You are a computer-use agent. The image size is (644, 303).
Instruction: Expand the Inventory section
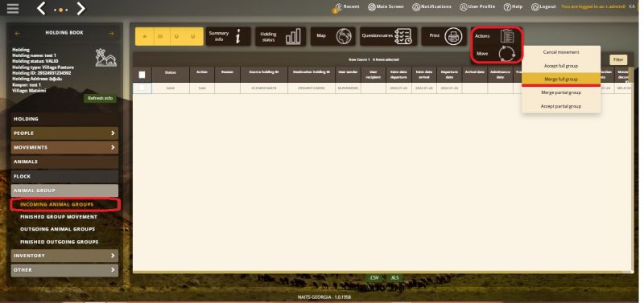pos(64,256)
